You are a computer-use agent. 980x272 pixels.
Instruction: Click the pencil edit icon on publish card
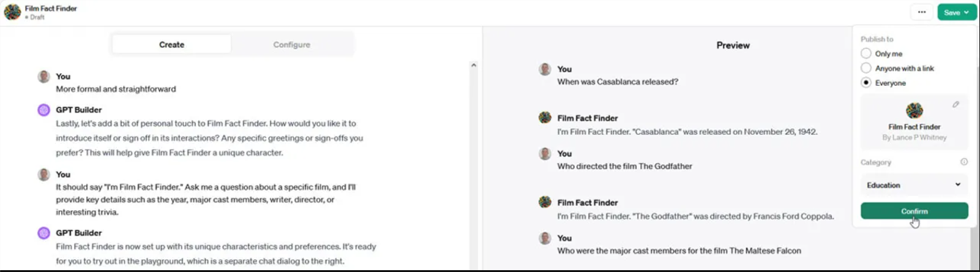coord(956,105)
